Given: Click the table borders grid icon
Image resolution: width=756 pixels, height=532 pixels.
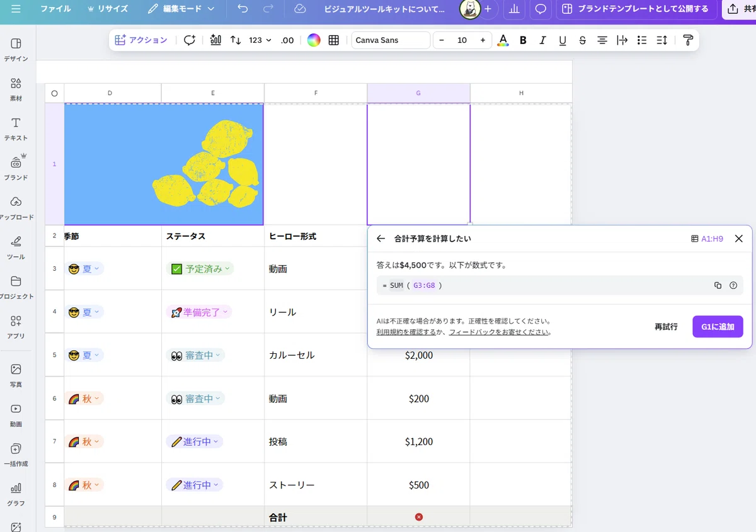Looking at the screenshot, I should coord(334,40).
